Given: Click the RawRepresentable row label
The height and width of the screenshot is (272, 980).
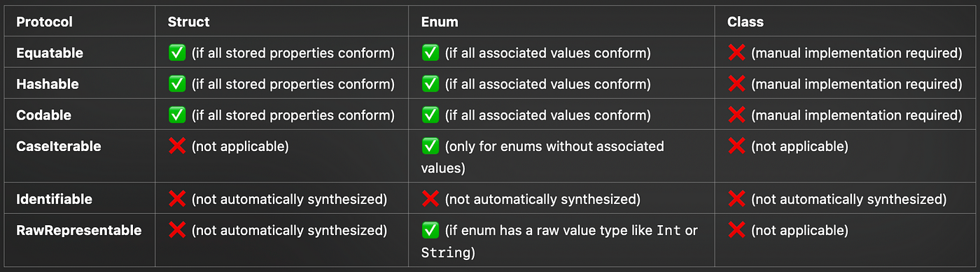Looking at the screenshot, I should pyautogui.click(x=79, y=230).
